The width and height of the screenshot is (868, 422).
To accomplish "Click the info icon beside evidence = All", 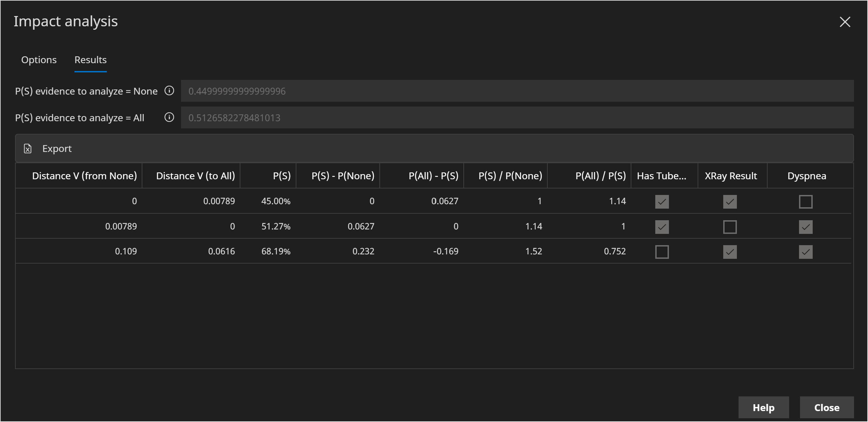I will click(169, 118).
